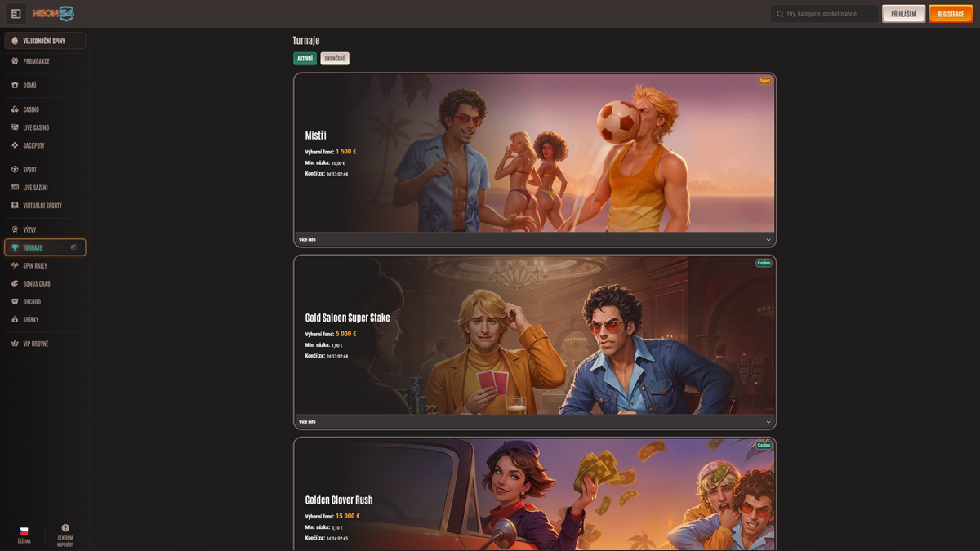Click the Přihlášení button

pos(903,14)
